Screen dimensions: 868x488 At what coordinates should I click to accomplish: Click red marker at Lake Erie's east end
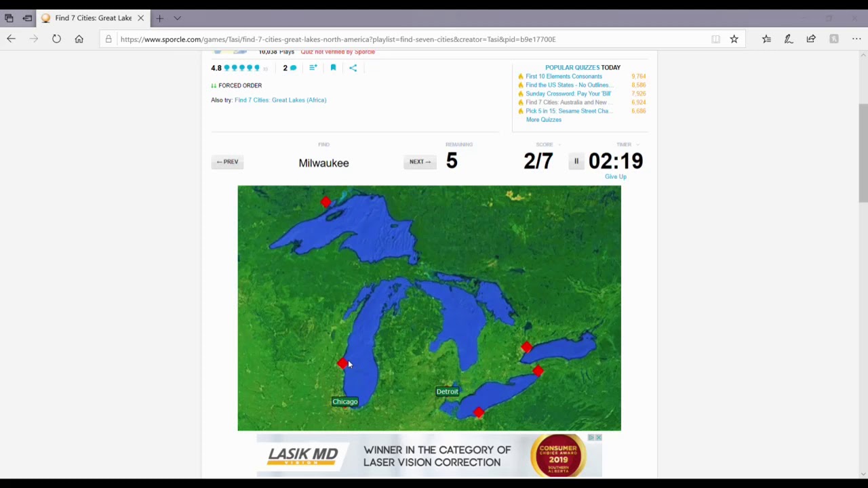(538, 371)
